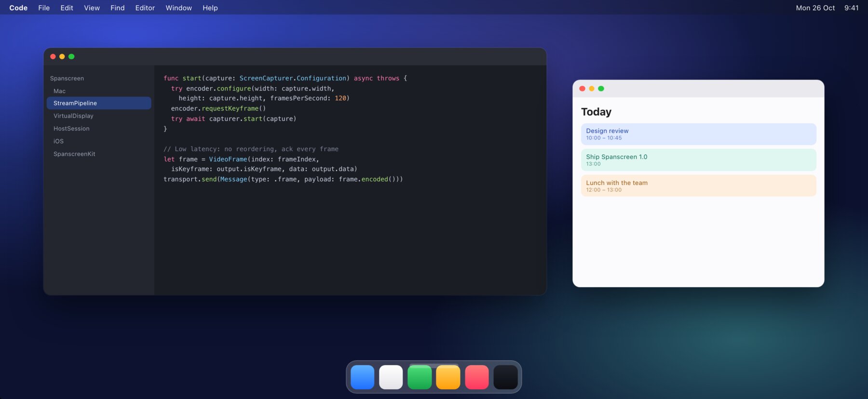Image resolution: width=868 pixels, height=399 pixels.
Task: Zoom the code editor window with green button
Action: click(71, 56)
